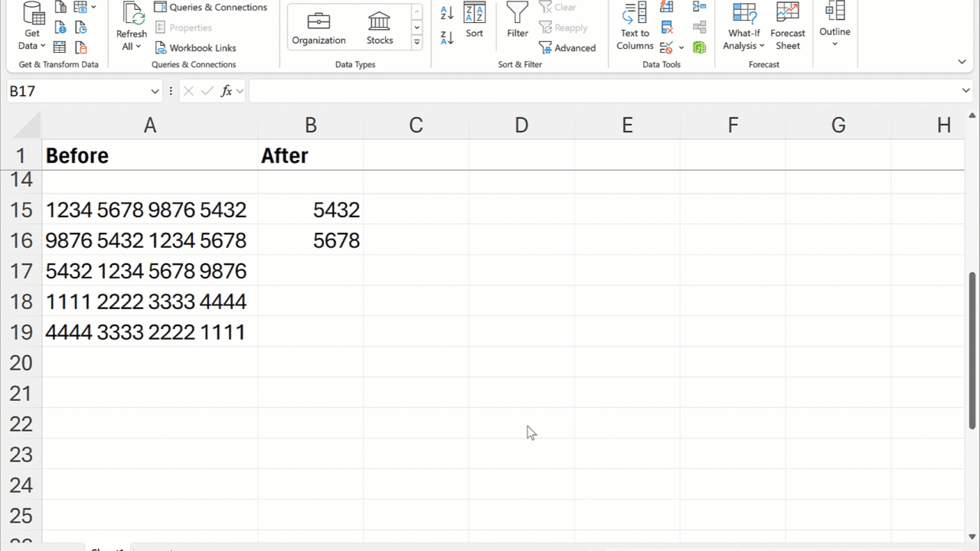Expand the formula bar chevron
Viewport: 980px width, 551px height.
(965, 91)
